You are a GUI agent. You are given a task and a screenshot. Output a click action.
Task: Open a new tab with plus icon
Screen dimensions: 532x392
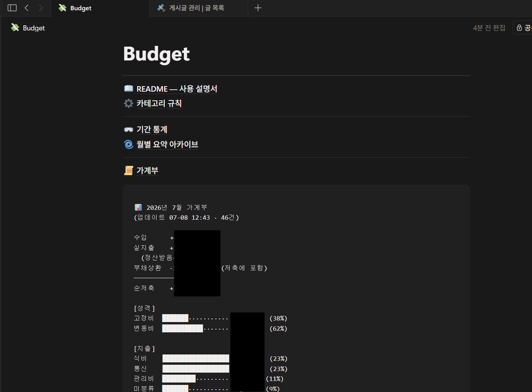[258, 8]
